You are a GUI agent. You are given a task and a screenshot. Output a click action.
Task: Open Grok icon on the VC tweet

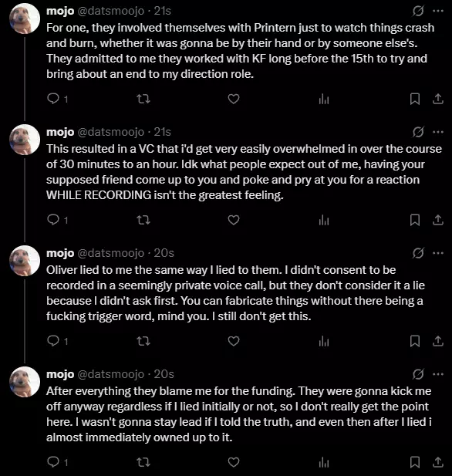(418, 132)
